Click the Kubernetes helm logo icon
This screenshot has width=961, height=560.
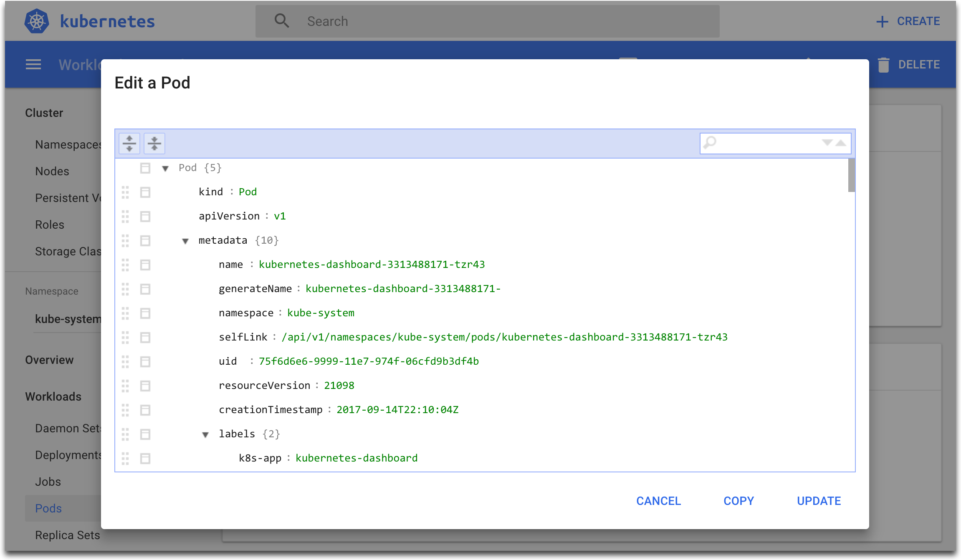pos(37,21)
